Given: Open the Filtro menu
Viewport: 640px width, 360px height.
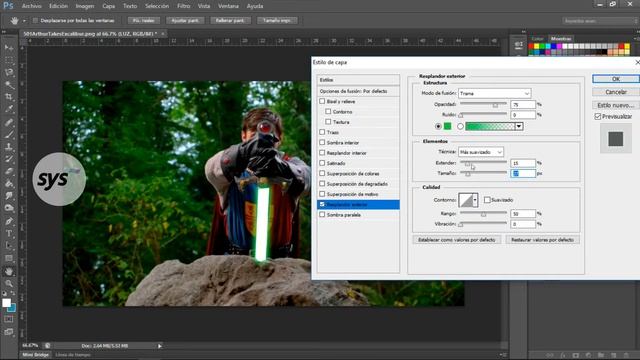Looking at the screenshot, I should click(184, 6).
